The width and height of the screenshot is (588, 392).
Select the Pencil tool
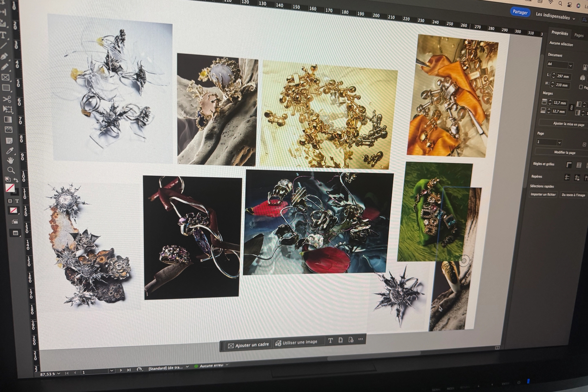coord(5,67)
